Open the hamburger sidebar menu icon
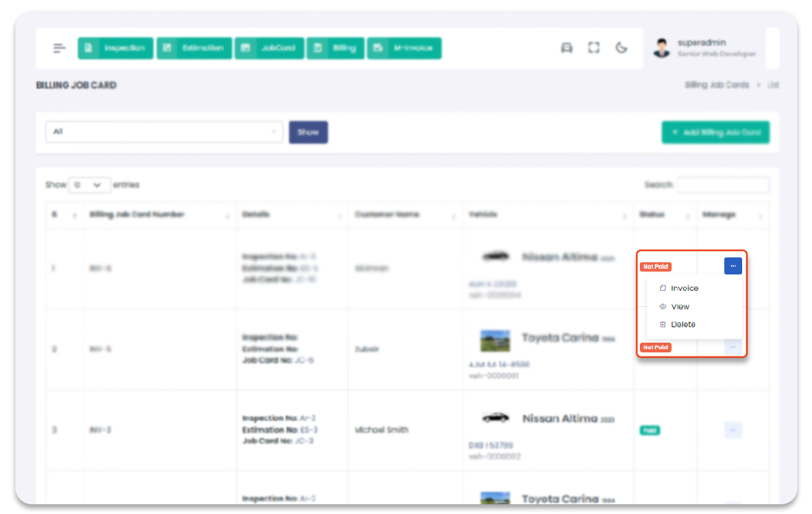 59,48
